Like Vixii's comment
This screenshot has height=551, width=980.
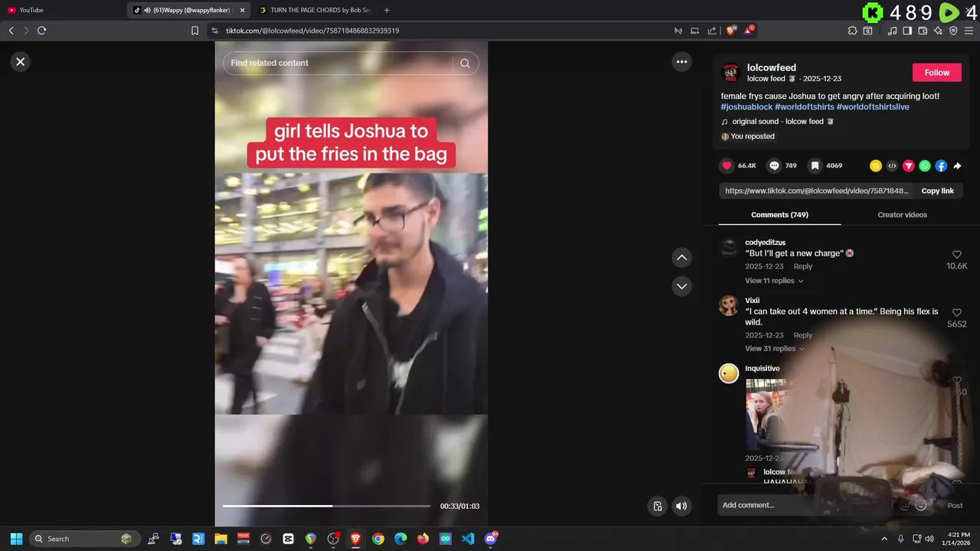point(957,313)
